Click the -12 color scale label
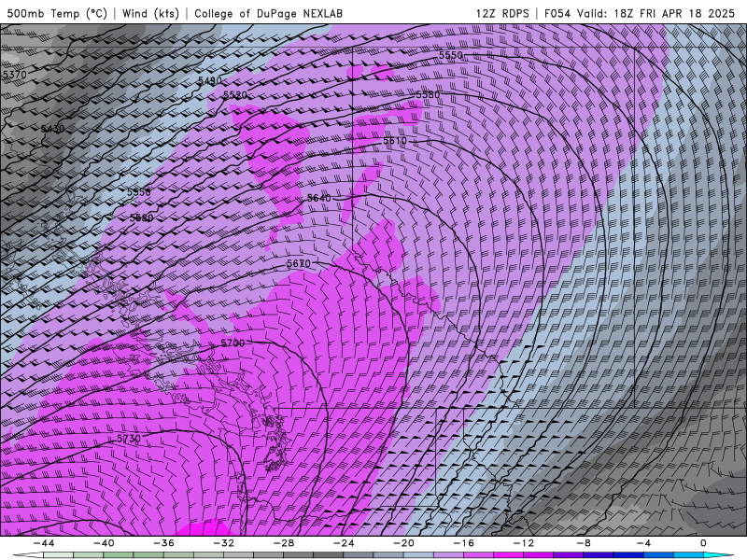 524,543
